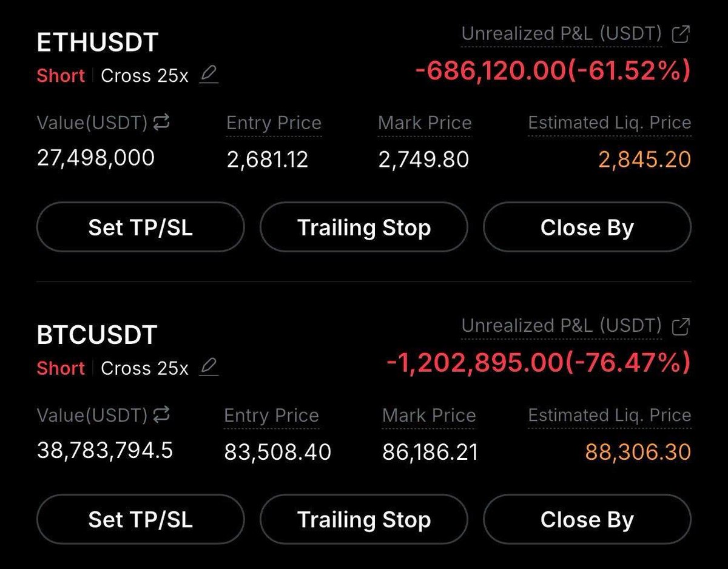Edit BTCUSDT leverage with pencil icon
Image resolution: width=728 pixels, height=569 pixels.
[209, 368]
